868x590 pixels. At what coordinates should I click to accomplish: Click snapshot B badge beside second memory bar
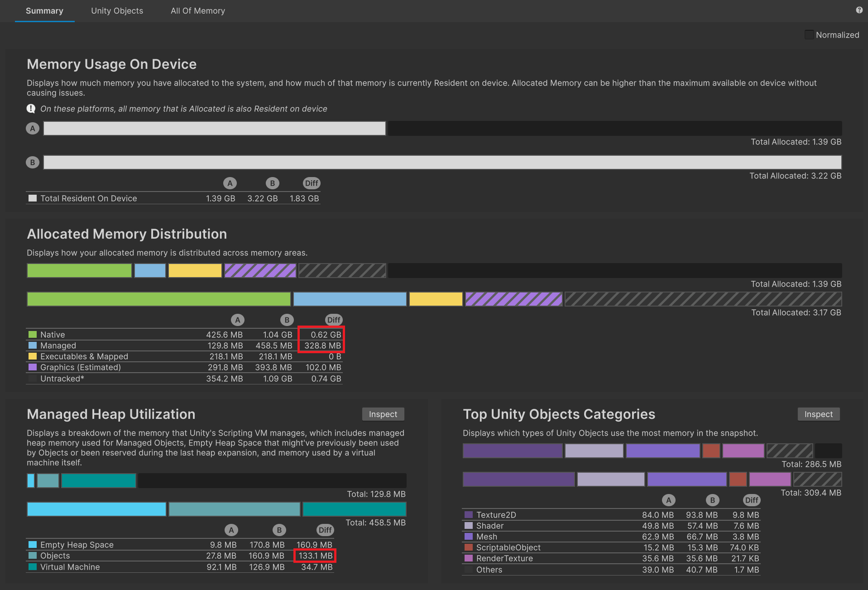click(x=32, y=163)
